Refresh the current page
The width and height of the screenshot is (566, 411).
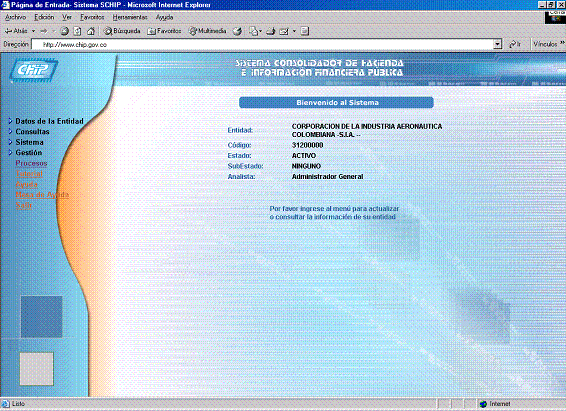[77, 31]
